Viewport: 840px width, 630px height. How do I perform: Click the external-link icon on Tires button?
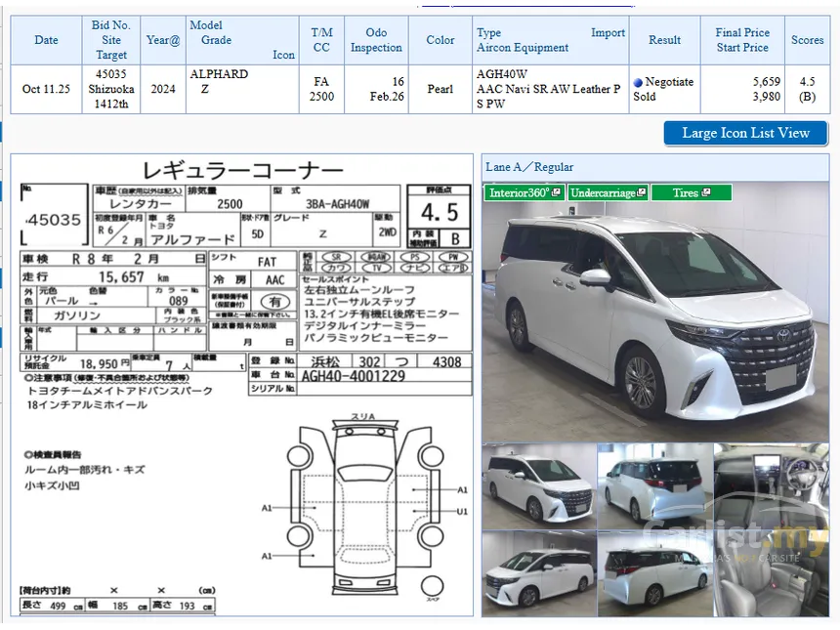706,191
